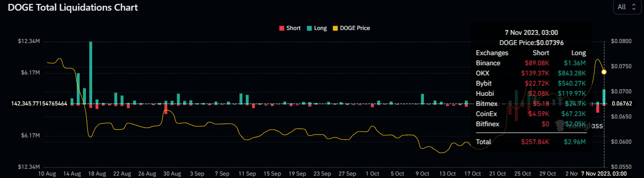Click the highlighted price point marker on the line
This screenshot has width=644, height=178.
pyautogui.click(x=604, y=72)
